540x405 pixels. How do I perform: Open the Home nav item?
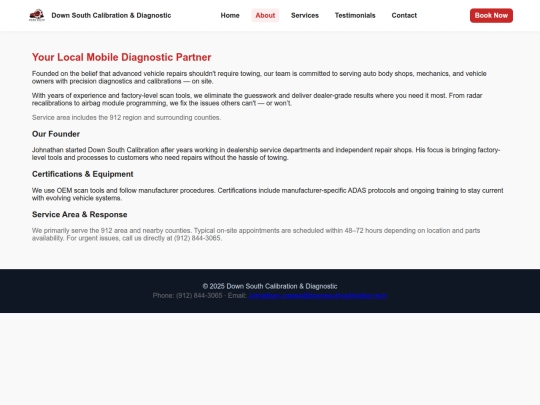(x=230, y=15)
